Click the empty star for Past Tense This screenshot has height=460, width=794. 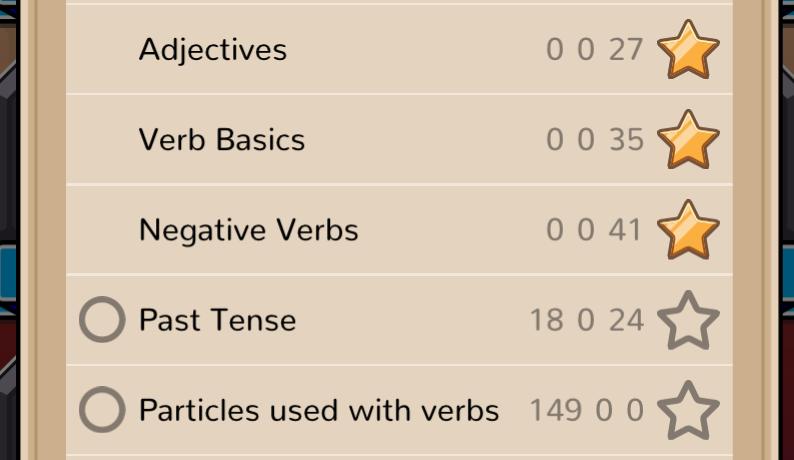pyautogui.click(x=688, y=320)
